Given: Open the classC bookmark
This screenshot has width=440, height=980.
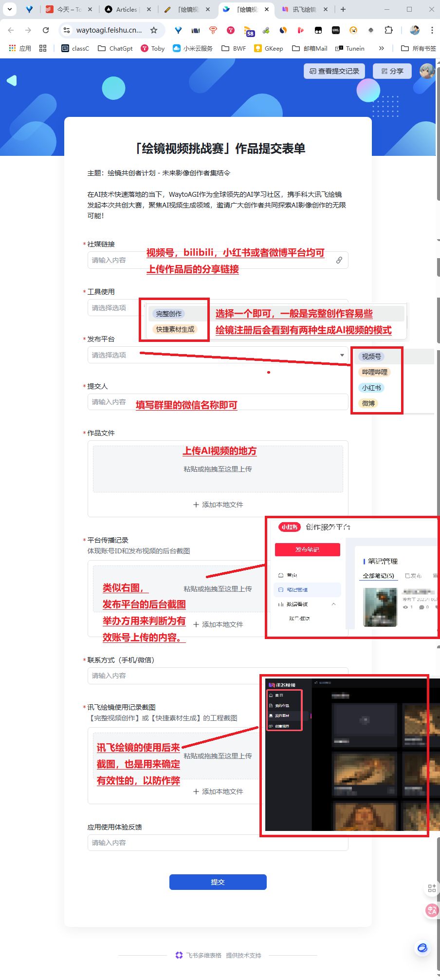Looking at the screenshot, I should (75, 48).
